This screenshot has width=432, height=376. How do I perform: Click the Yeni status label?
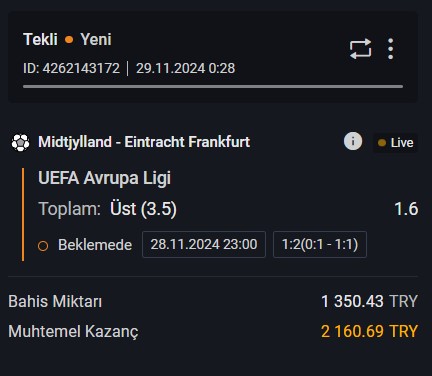(96, 40)
